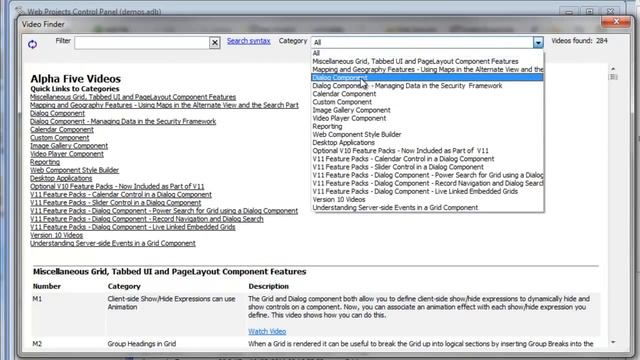
Task: Select Image Gallery Component in dropdown list
Action: [427, 110]
